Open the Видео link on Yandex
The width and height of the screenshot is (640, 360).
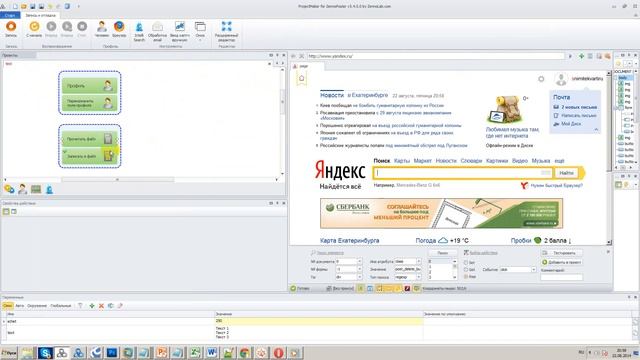pyautogui.click(x=520, y=161)
